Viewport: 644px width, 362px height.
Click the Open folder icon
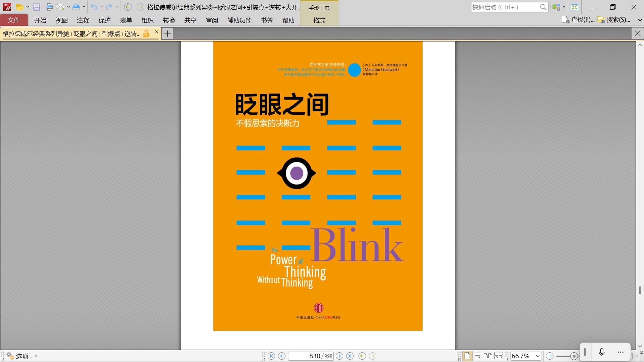[x=19, y=7]
